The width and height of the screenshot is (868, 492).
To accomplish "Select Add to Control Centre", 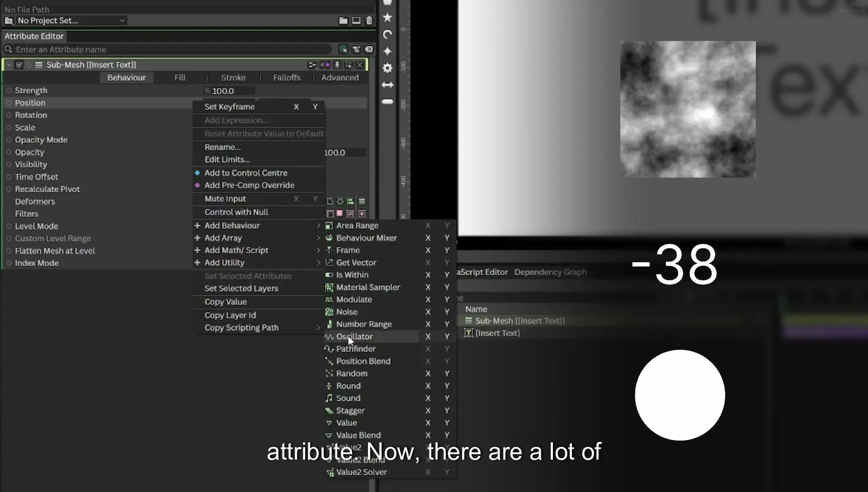I will click(x=245, y=173).
